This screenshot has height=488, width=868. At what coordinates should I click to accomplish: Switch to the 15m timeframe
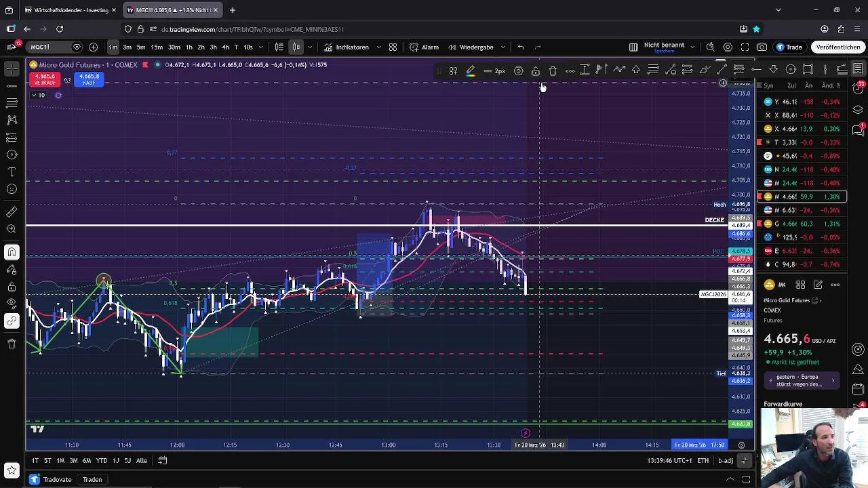pyautogui.click(x=157, y=47)
